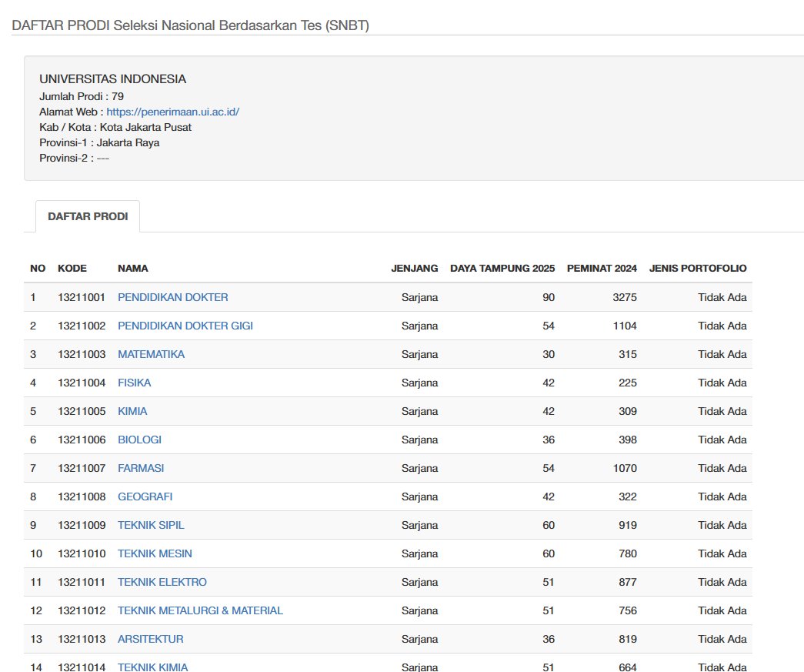Viewport: 804px width, 672px height.
Task: Open the TEKNIK SIPIL program link
Action: pos(151,525)
